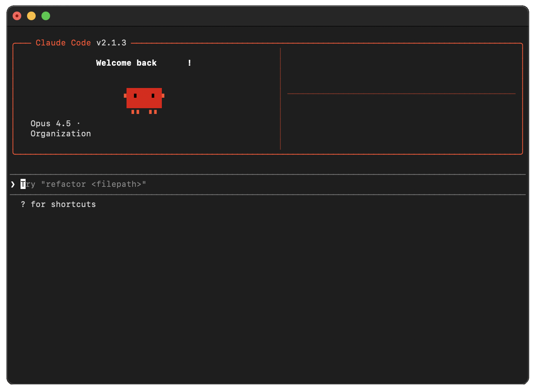Click the "Claude Code" title text
536x392 pixels.
(x=63, y=43)
